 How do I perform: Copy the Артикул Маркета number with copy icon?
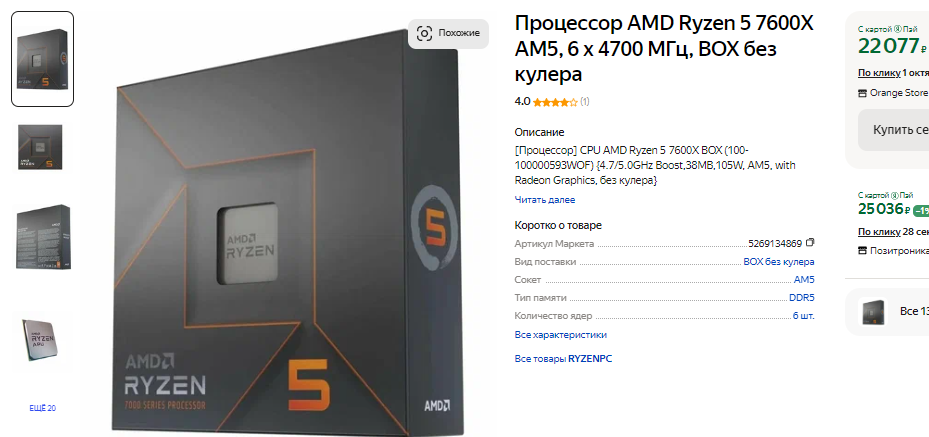coord(810,243)
